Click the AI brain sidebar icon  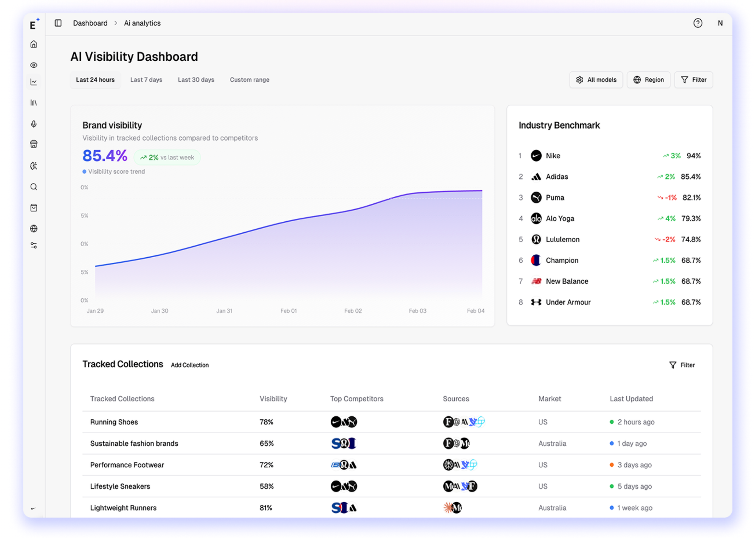click(x=34, y=166)
